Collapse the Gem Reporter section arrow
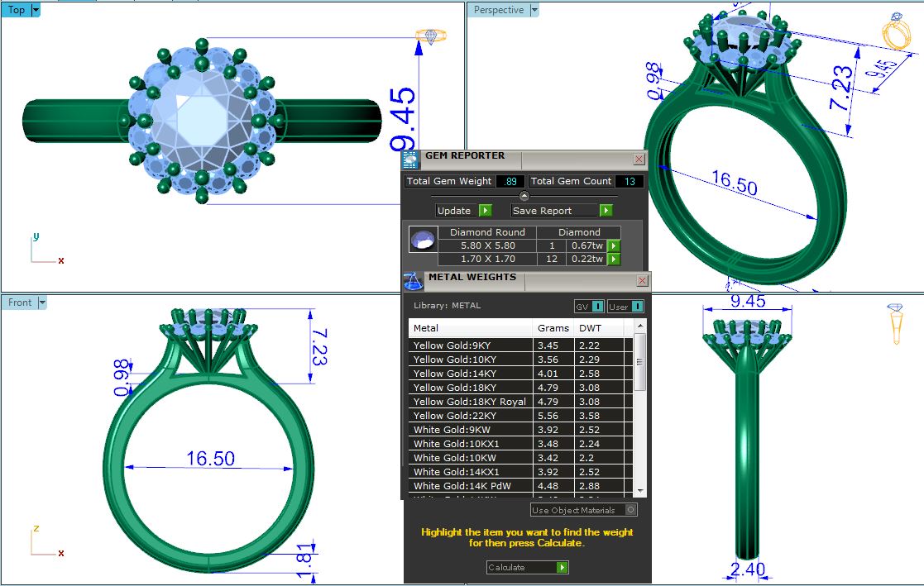This screenshot has height=586, width=924. point(524,196)
